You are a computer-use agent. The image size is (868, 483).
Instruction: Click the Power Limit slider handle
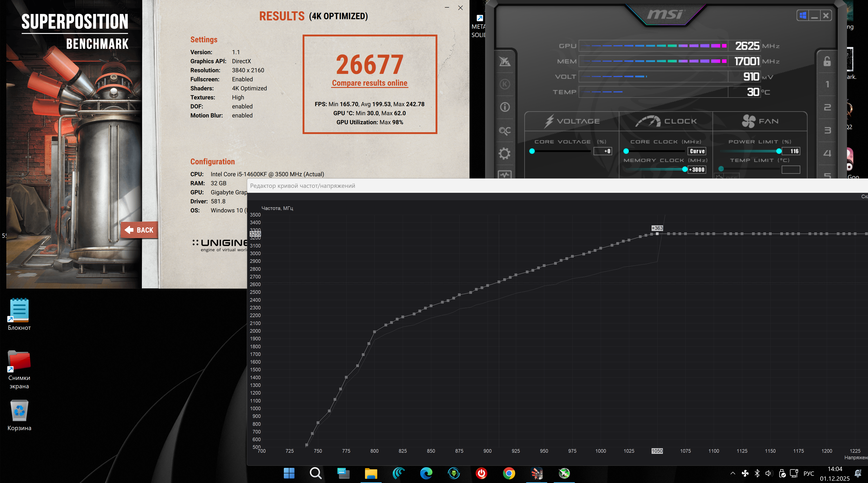tap(779, 151)
